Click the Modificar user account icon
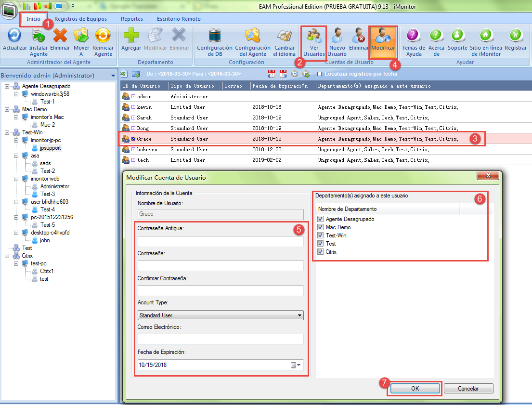The height and width of the screenshot is (405, 532). [383, 35]
